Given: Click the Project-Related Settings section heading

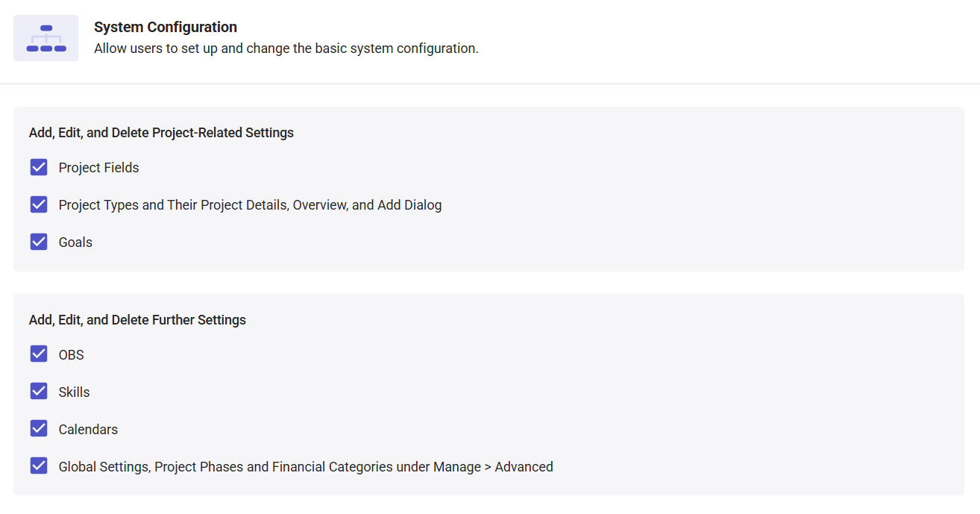Looking at the screenshot, I should [161, 133].
